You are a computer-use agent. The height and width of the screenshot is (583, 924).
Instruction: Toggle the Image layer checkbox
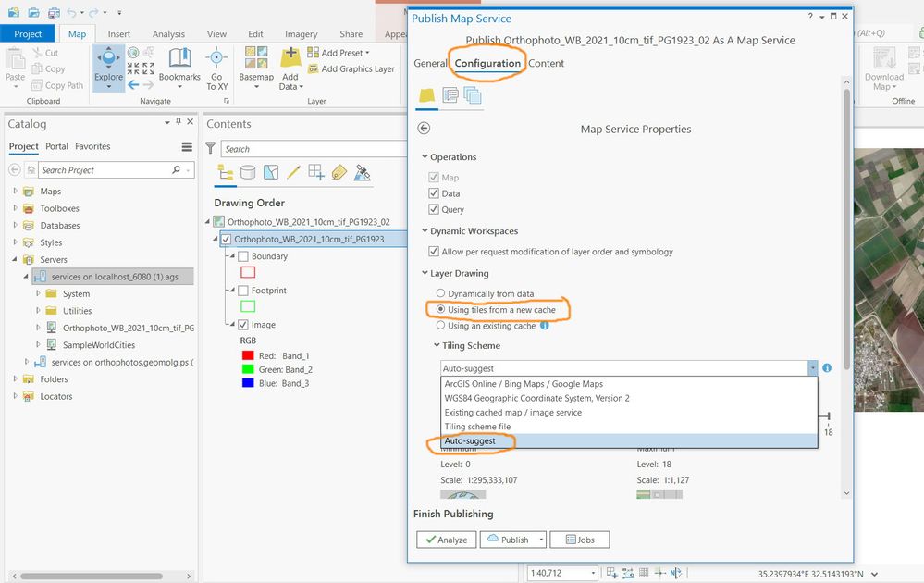click(242, 325)
